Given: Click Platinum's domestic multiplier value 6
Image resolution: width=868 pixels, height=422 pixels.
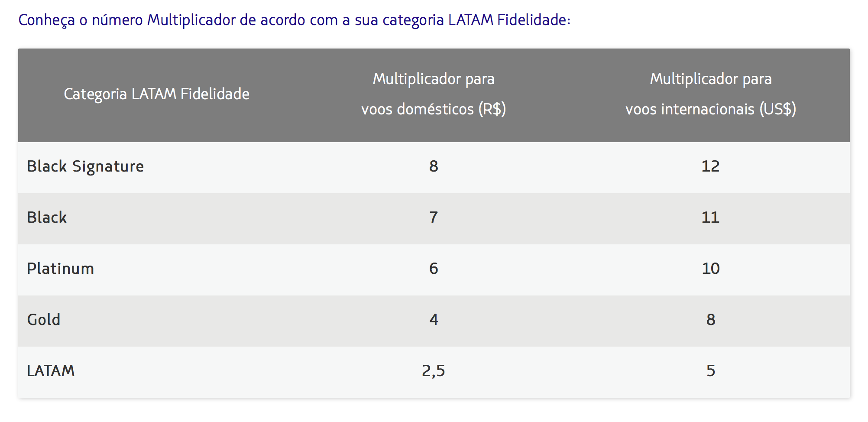Looking at the screenshot, I should pos(434,269).
